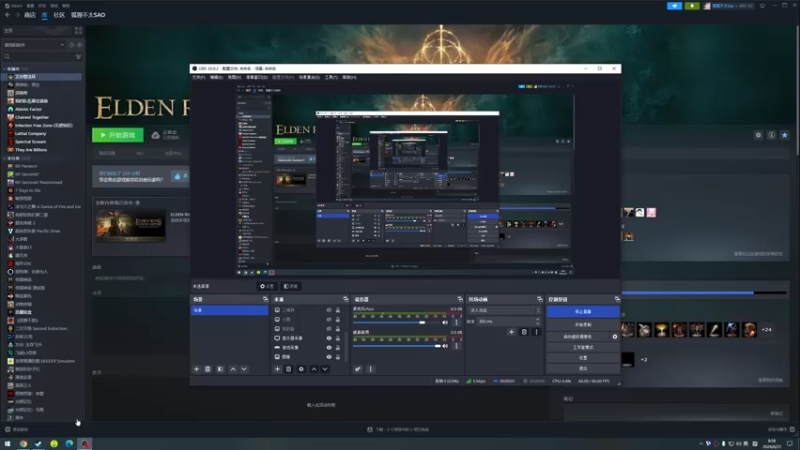Open Elden Ring DLC tab

tap(140, 154)
